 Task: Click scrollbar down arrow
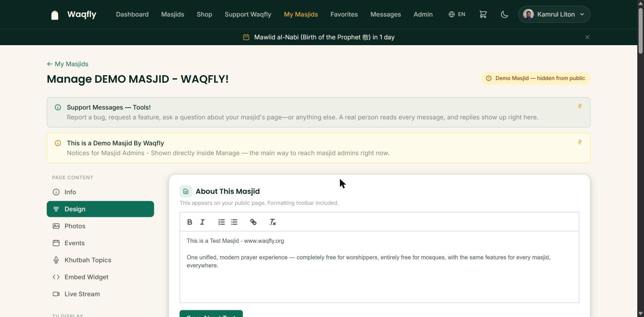point(640,313)
